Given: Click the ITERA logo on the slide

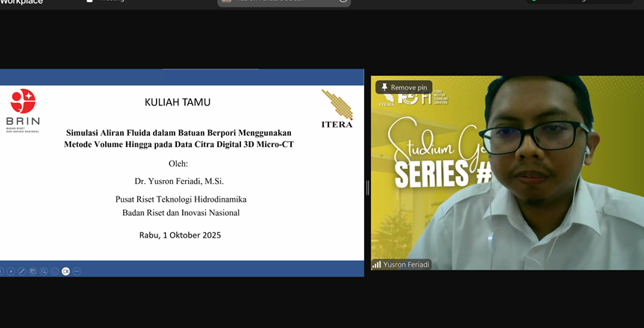Looking at the screenshot, I should (337, 109).
